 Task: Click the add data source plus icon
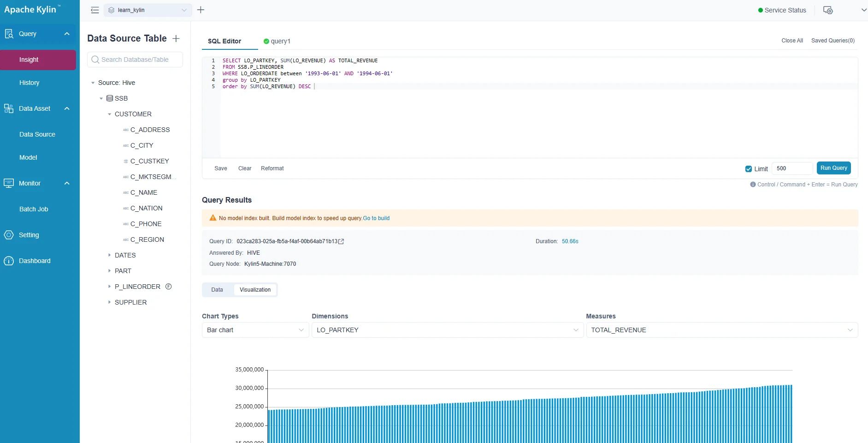176,39
